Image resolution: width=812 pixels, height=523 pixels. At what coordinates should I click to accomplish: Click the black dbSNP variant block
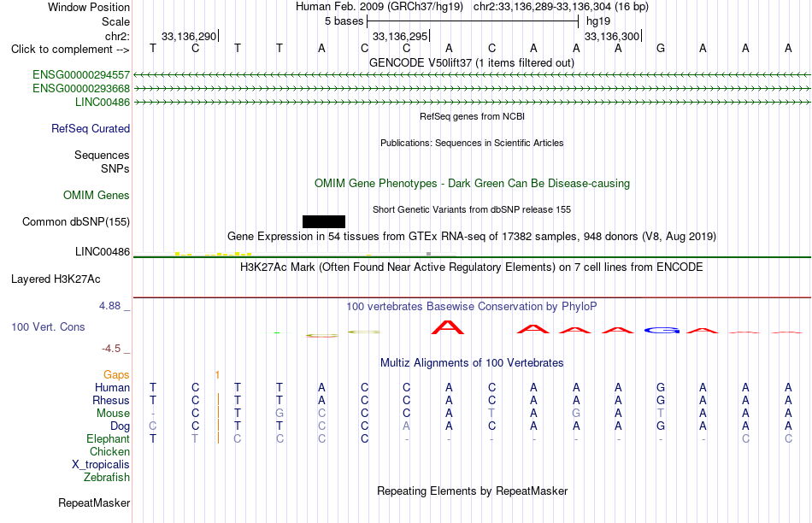(324, 221)
